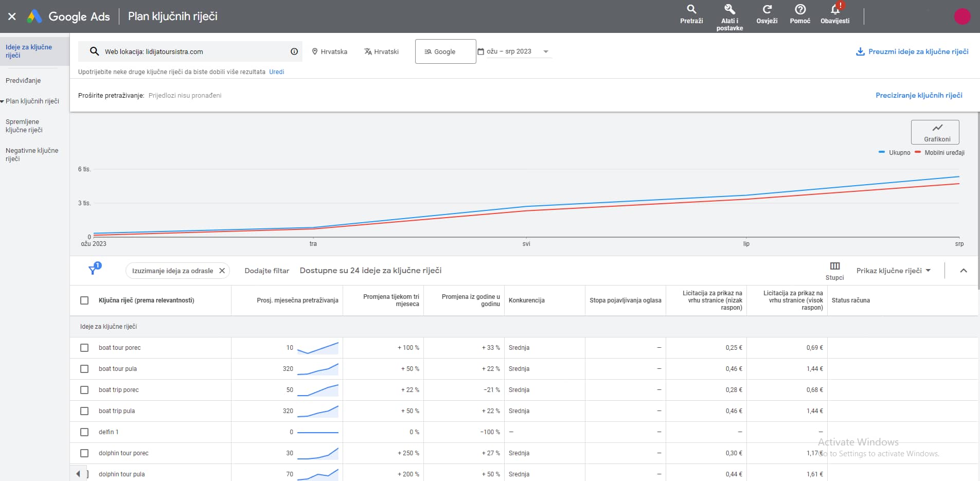Screen dimensions: 980x481
Task: Check the delfin 1 row
Action: pyautogui.click(x=84, y=432)
